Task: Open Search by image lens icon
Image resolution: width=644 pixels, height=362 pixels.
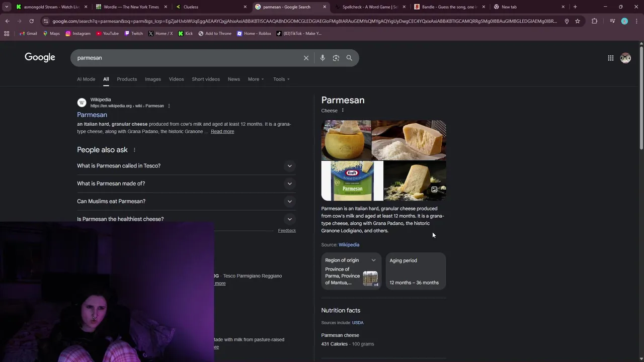Action: [336, 58]
